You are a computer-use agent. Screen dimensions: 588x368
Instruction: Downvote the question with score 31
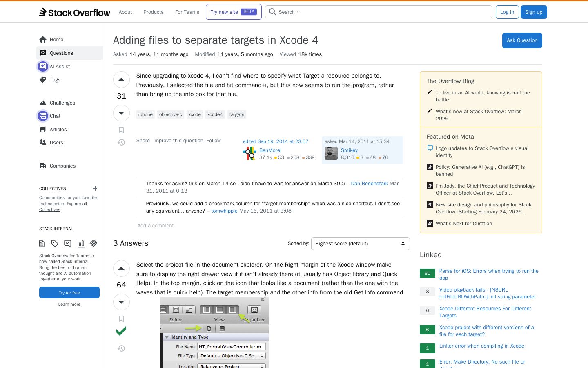(121, 113)
